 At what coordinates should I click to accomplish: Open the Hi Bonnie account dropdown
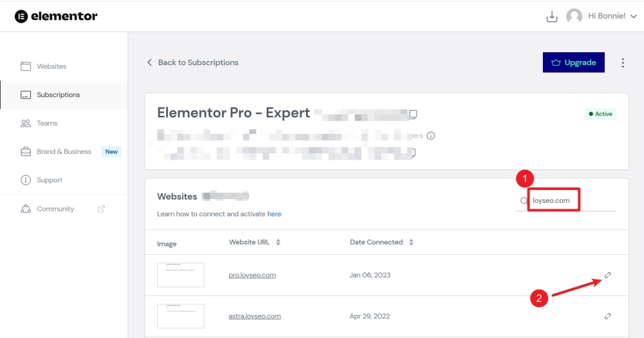[x=612, y=16]
